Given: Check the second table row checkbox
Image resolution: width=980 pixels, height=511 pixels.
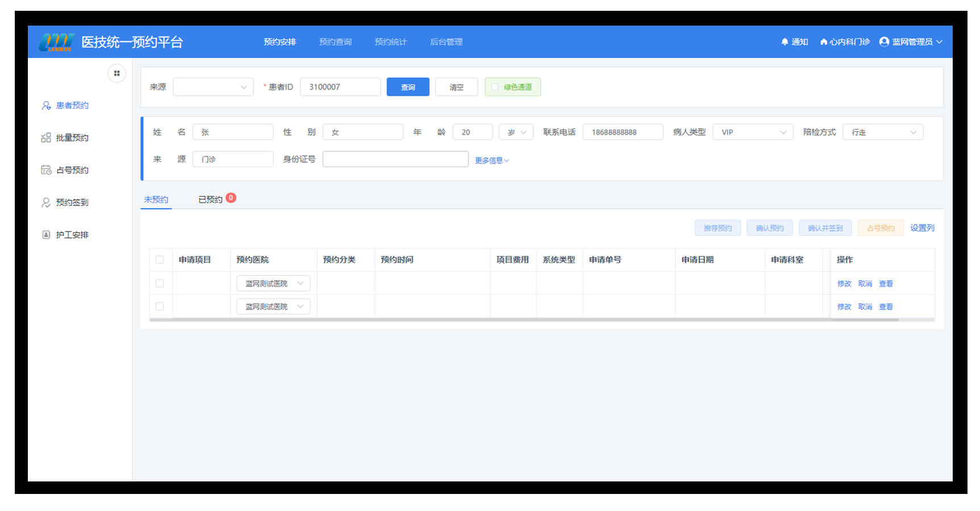Looking at the screenshot, I should [x=160, y=306].
